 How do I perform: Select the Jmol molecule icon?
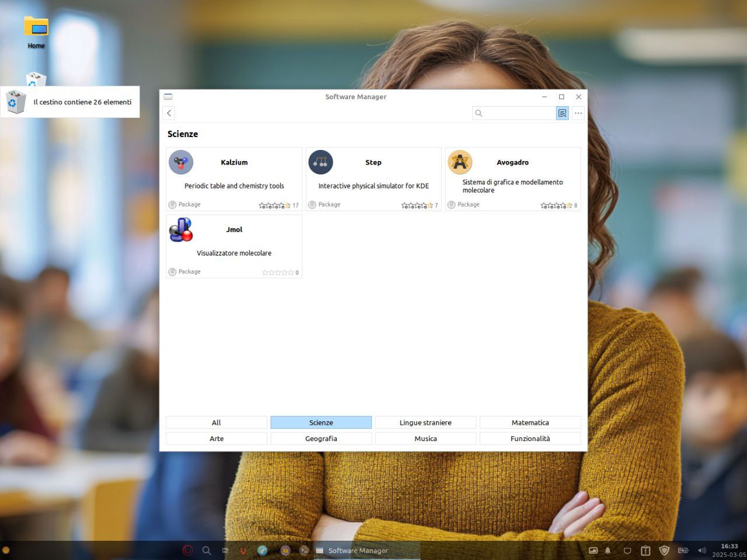click(x=181, y=230)
